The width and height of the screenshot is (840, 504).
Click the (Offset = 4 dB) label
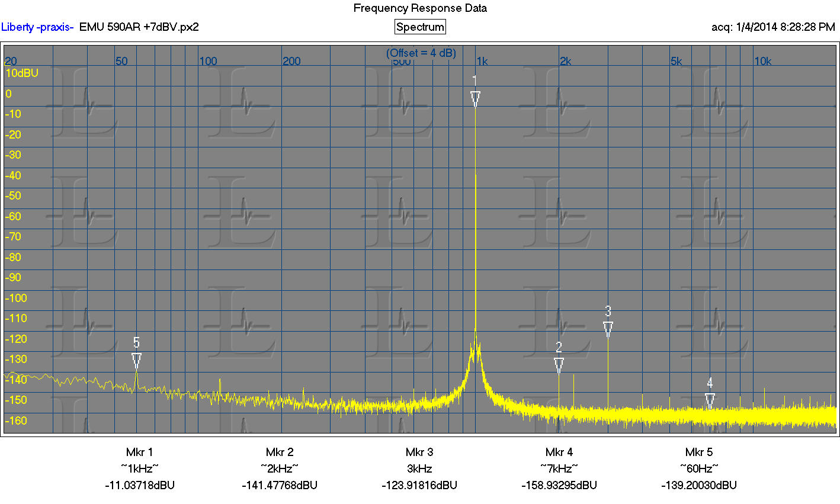tap(421, 53)
